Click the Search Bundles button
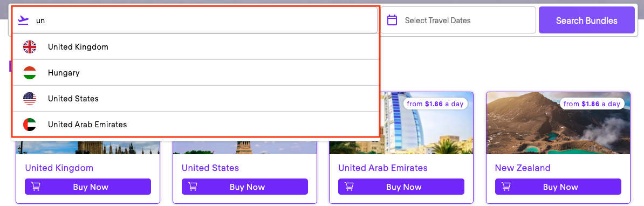The height and width of the screenshot is (206, 644). [586, 20]
